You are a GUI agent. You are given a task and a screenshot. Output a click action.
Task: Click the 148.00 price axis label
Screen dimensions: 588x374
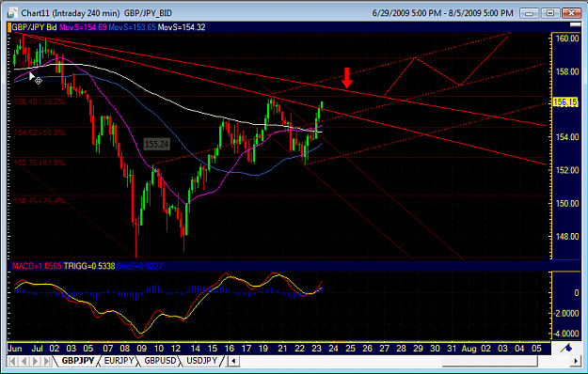pos(567,237)
